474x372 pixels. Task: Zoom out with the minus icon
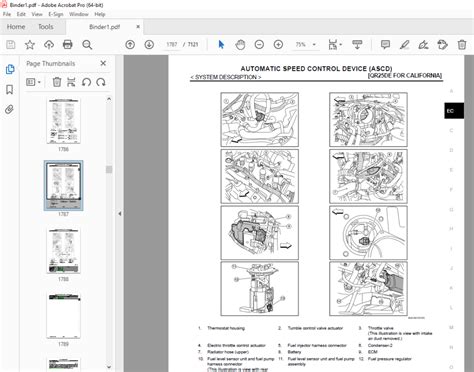point(259,45)
